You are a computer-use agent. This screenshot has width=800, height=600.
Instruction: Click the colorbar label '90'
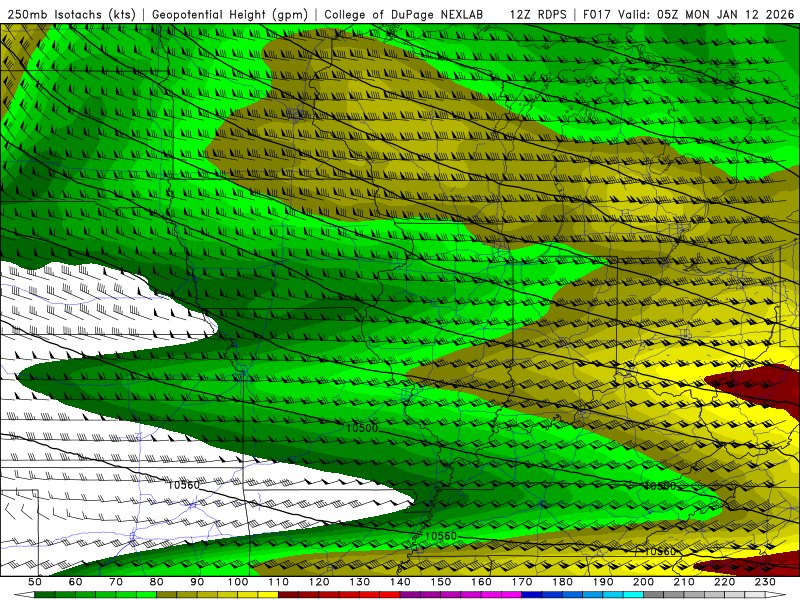click(197, 582)
